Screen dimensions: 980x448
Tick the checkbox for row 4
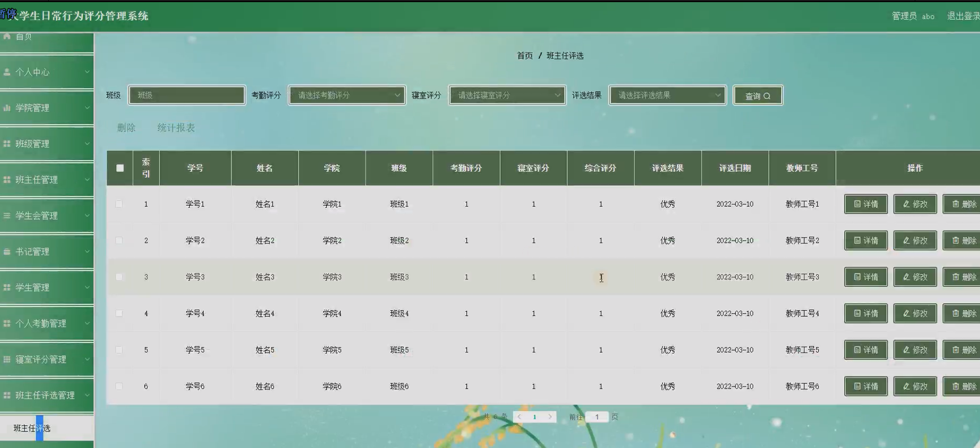tap(119, 313)
